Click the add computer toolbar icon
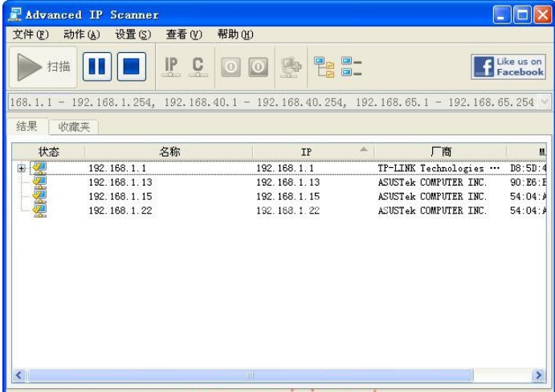 click(x=289, y=67)
